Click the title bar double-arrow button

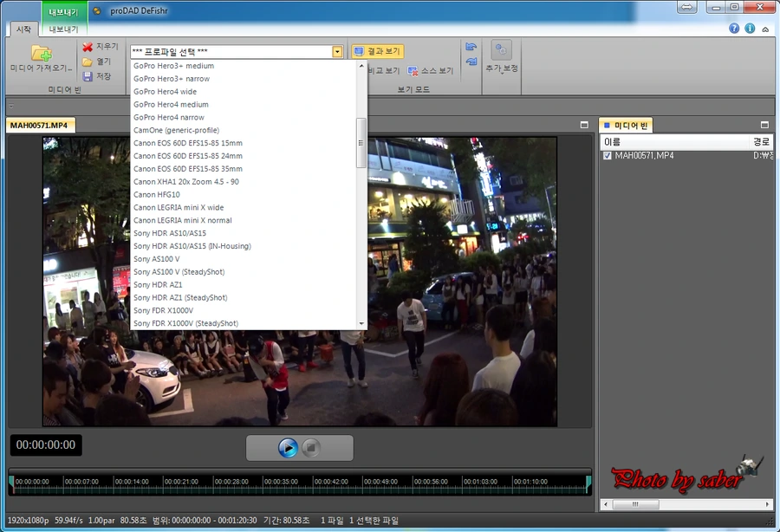click(x=687, y=8)
